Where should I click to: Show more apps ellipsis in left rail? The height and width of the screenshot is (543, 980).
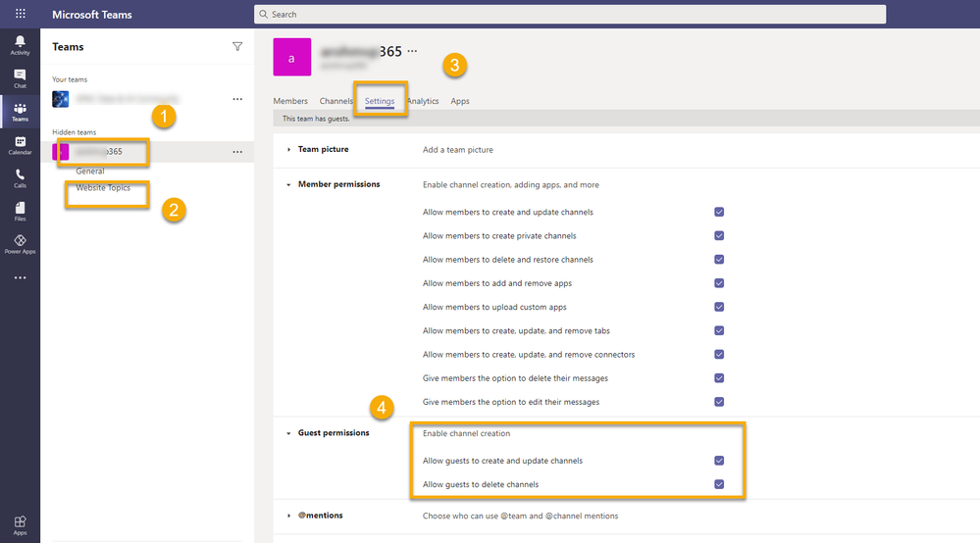point(20,277)
